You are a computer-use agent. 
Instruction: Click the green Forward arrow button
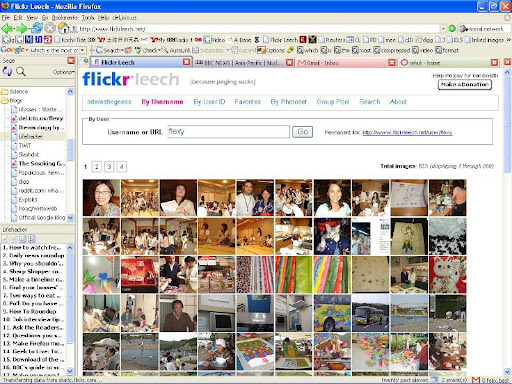[22, 29]
